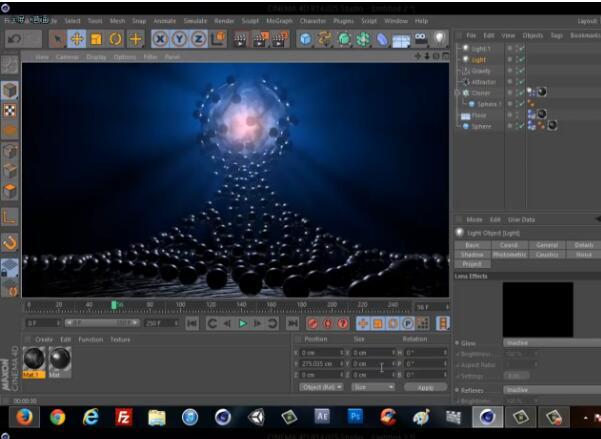
Task: Toggle Autokeying red button
Action: coord(328,324)
